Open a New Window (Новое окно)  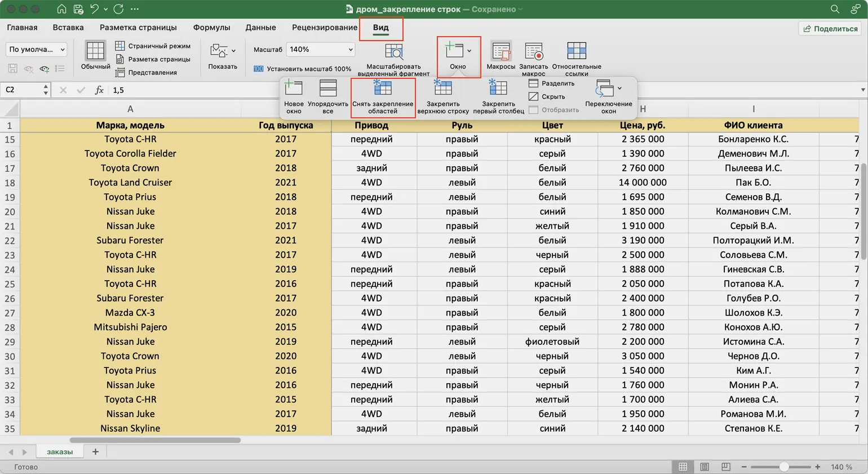point(294,88)
